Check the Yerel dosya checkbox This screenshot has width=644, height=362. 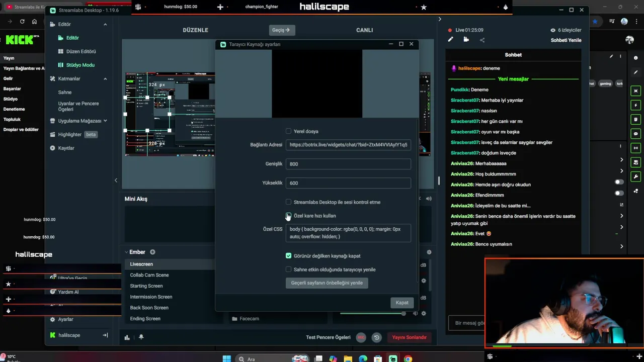click(x=288, y=131)
